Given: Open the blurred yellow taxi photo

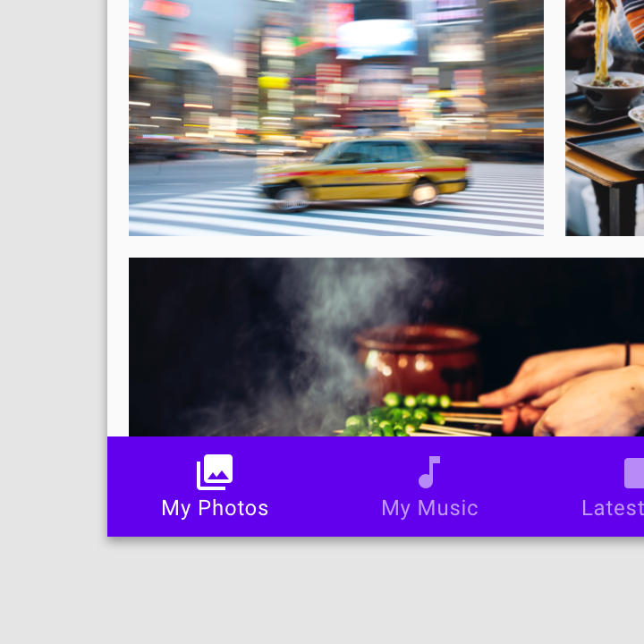Looking at the screenshot, I should 336,118.
